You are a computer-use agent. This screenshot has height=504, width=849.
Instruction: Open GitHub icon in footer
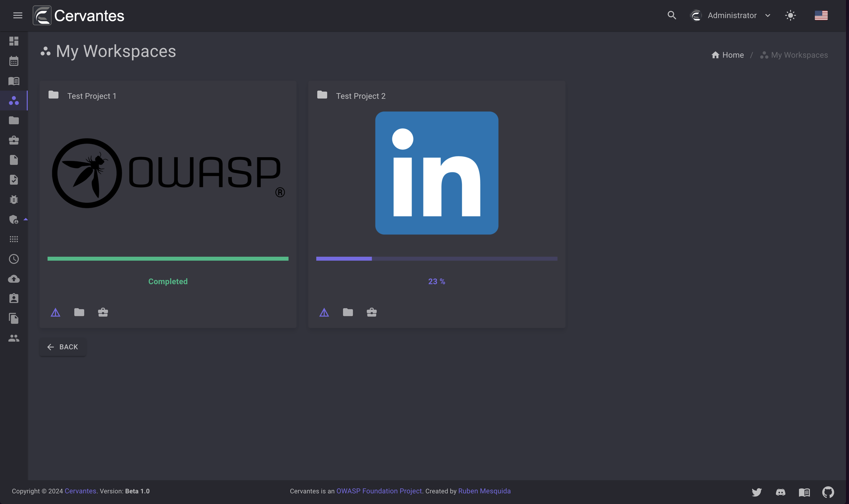828,492
